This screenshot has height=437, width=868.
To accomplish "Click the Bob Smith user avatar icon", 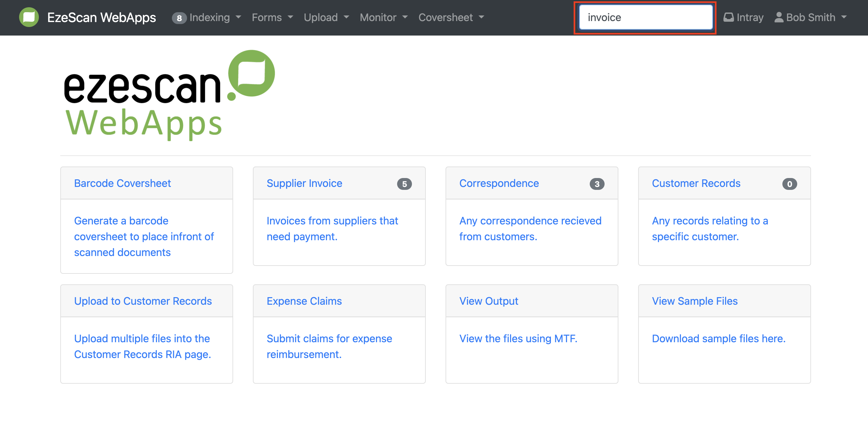I will (x=778, y=17).
